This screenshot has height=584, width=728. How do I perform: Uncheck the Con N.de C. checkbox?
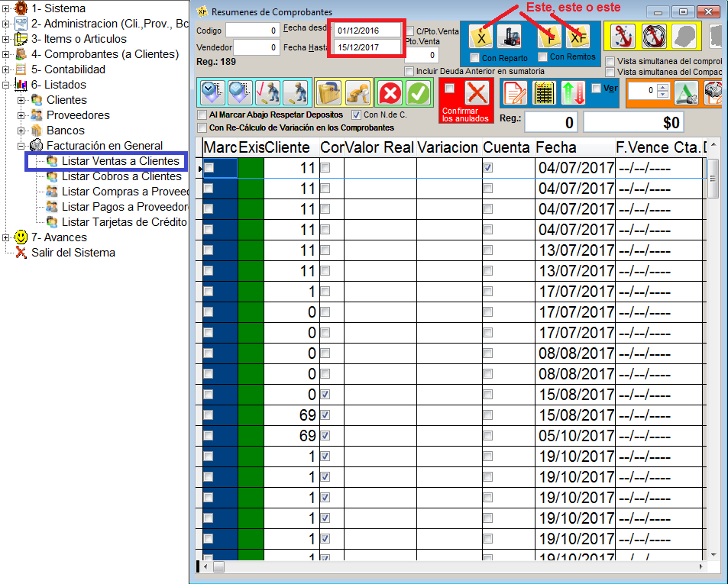coord(356,115)
